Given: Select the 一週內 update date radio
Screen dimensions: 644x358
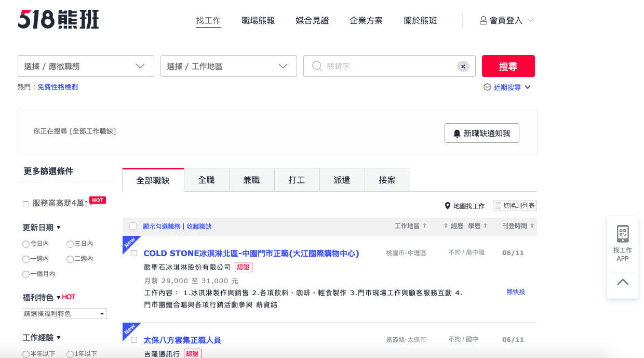Looking at the screenshot, I should click(x=26, y=259).
